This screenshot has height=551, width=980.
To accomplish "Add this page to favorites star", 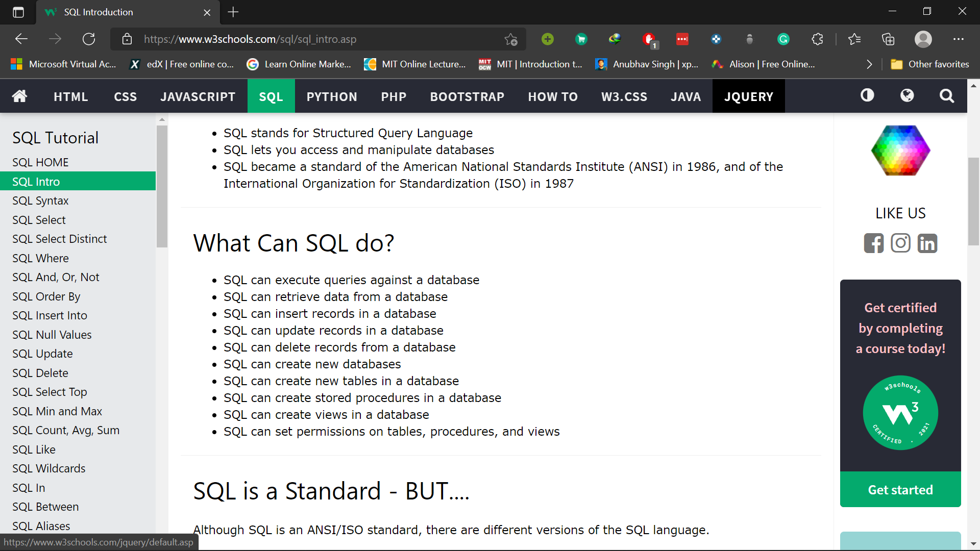I will pos(510,39).
